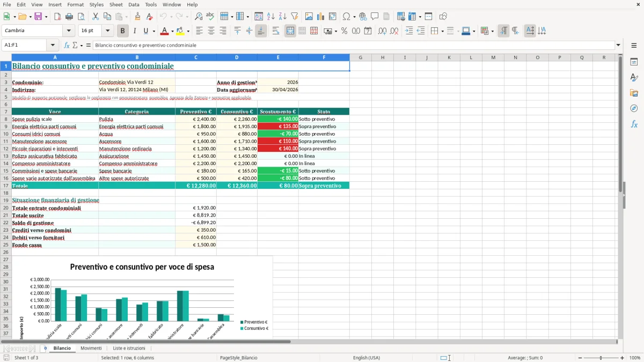644x362 pixels.
Task: Click Add Decimal Place icon
Action: tap(382, 31)
